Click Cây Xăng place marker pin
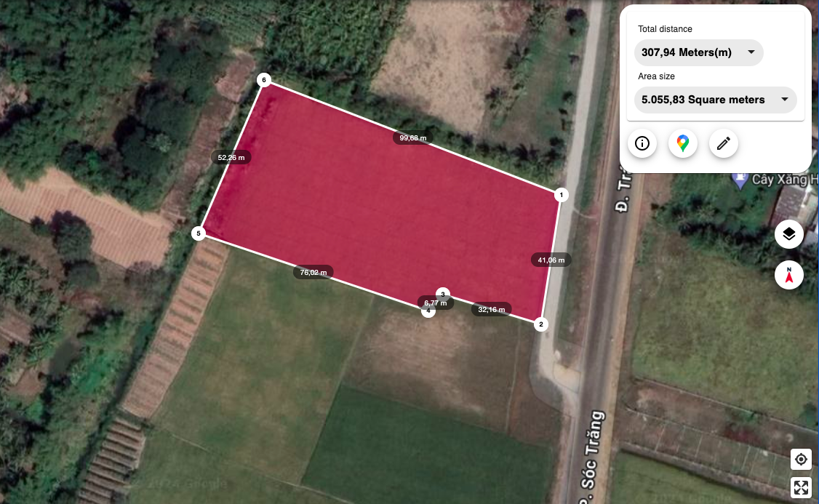The image size is (819, 504). coord(740,180)
